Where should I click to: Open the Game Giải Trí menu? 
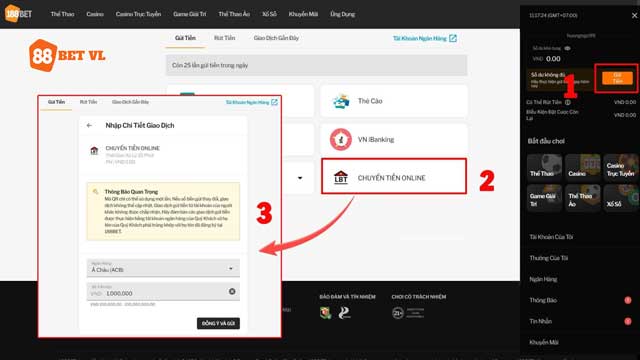(x=189, y=14)
